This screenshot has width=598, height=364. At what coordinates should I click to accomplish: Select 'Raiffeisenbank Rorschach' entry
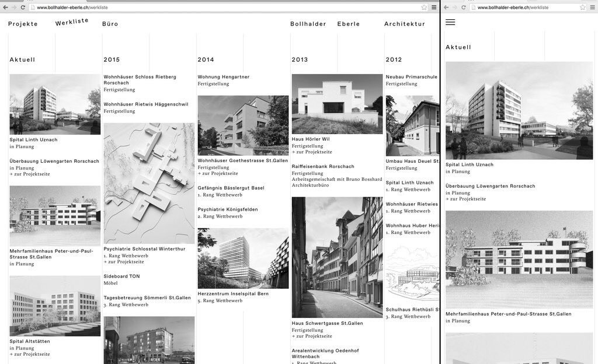pyautogui.click(x=323, y=166)
